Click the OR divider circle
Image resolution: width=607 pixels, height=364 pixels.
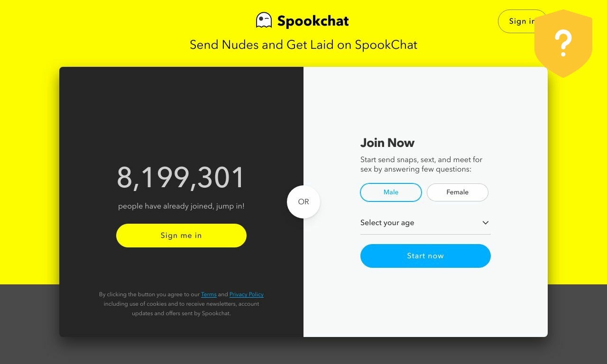click(303, 201)
